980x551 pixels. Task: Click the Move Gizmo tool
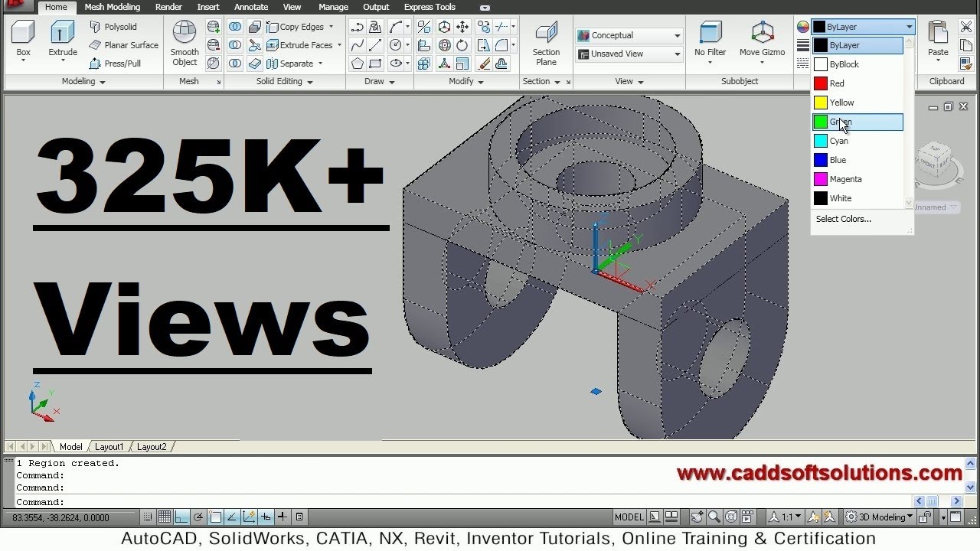(x=762, y=40)
